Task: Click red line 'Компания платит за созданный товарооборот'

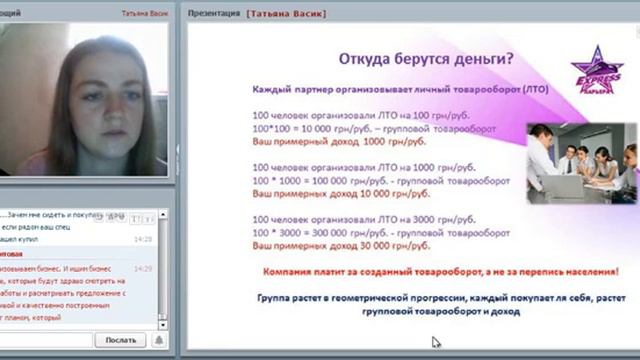Action: point(373,272)
